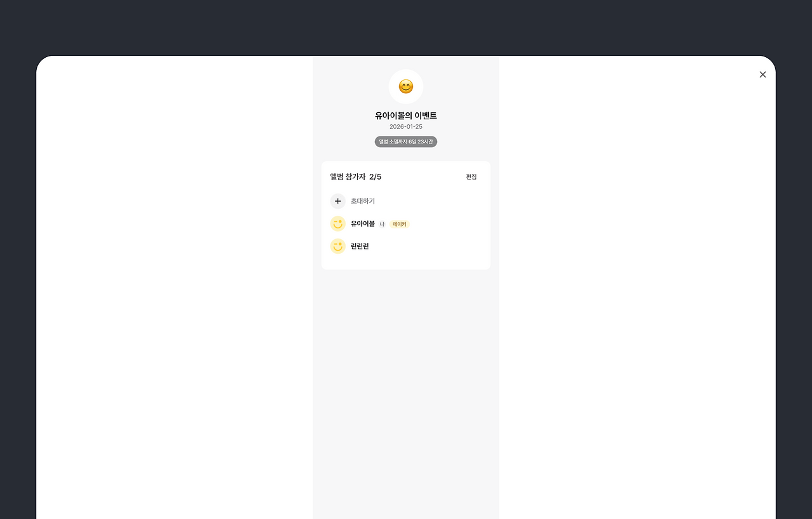
Task: Click the 메이커 badge next to 유아이볼
Action: click(x=400, y=224)
